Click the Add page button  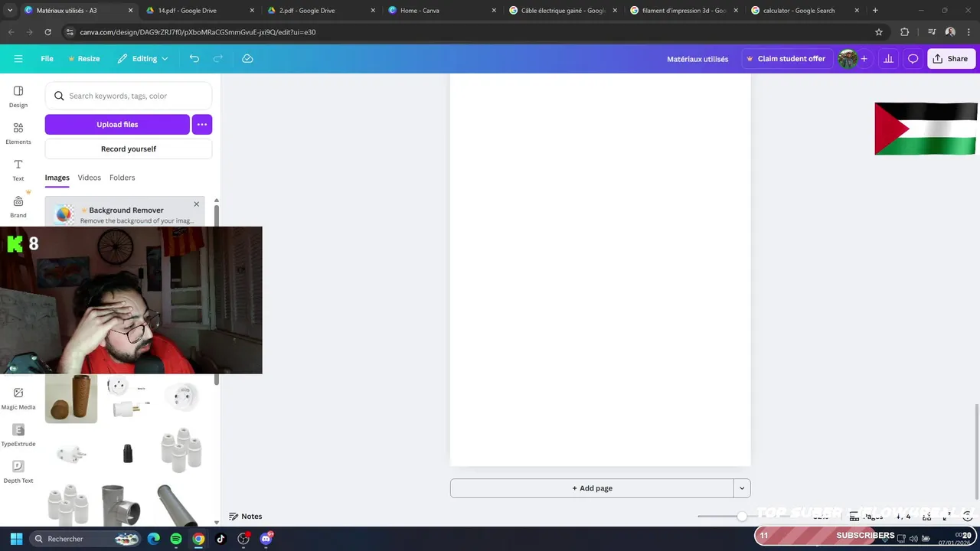tap(592, 488)
